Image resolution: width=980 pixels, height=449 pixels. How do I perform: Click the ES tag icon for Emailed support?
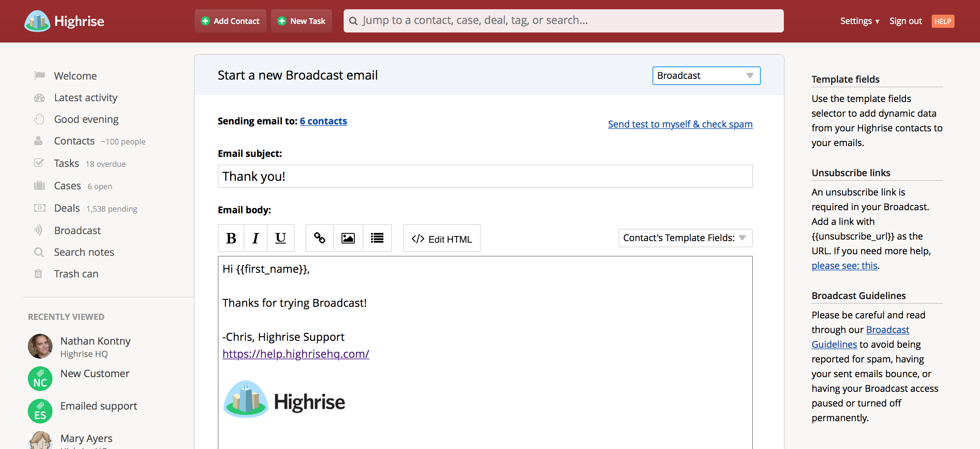(40, 411)
